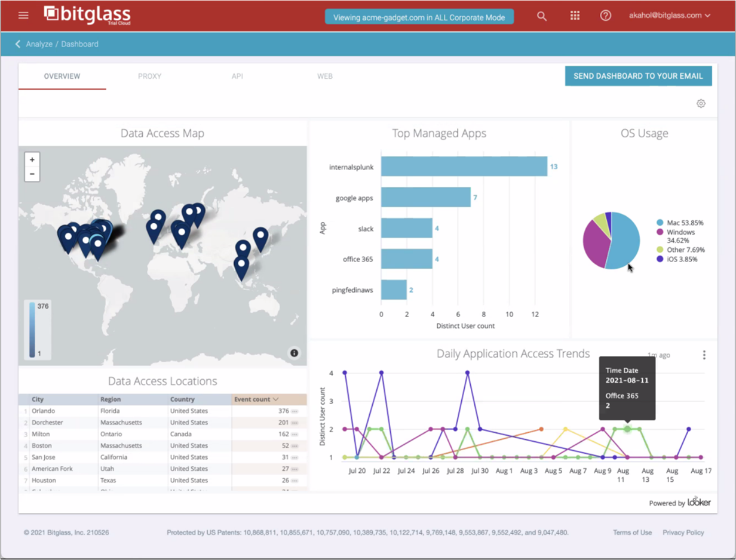Open the Privacy Policy link
Screen dimensions: 736x560
[x=683, y=533]
